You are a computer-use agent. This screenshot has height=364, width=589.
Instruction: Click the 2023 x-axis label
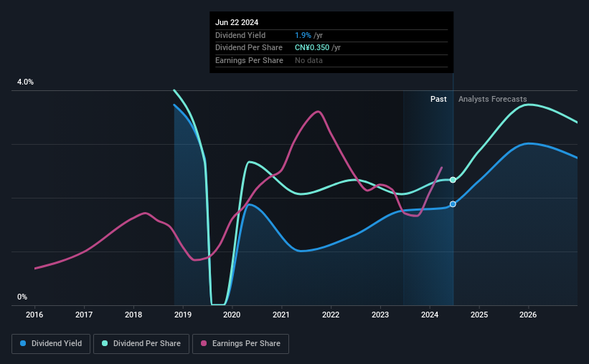[x=380, y=315]
